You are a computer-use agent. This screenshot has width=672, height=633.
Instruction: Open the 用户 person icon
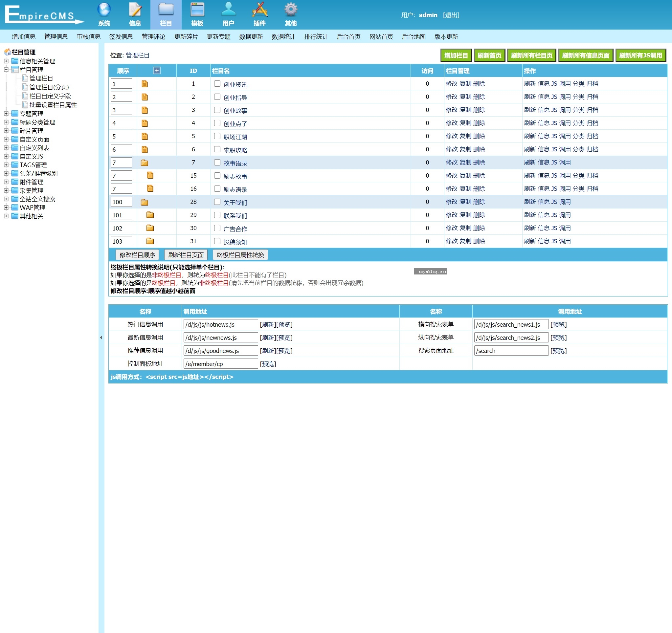pyautogui.click(x=228, y=10)
